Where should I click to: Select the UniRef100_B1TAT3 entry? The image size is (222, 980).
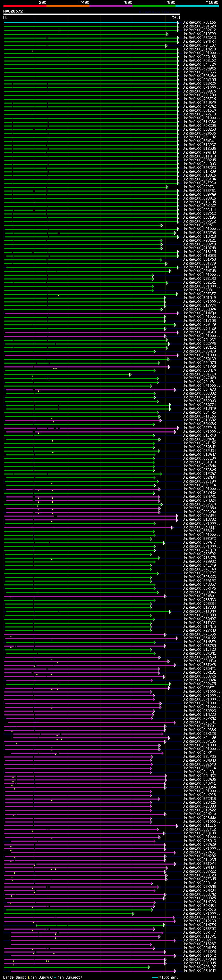tap(199, 156)
